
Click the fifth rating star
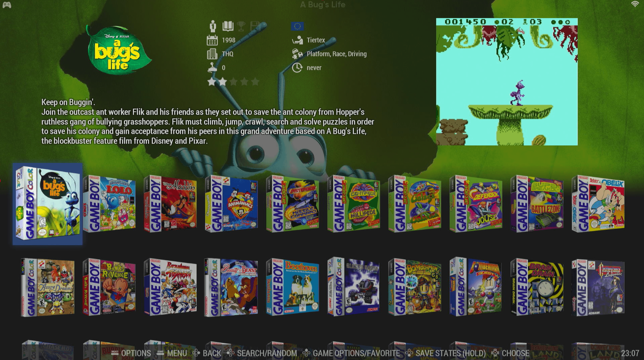click(x=255, y=81)
